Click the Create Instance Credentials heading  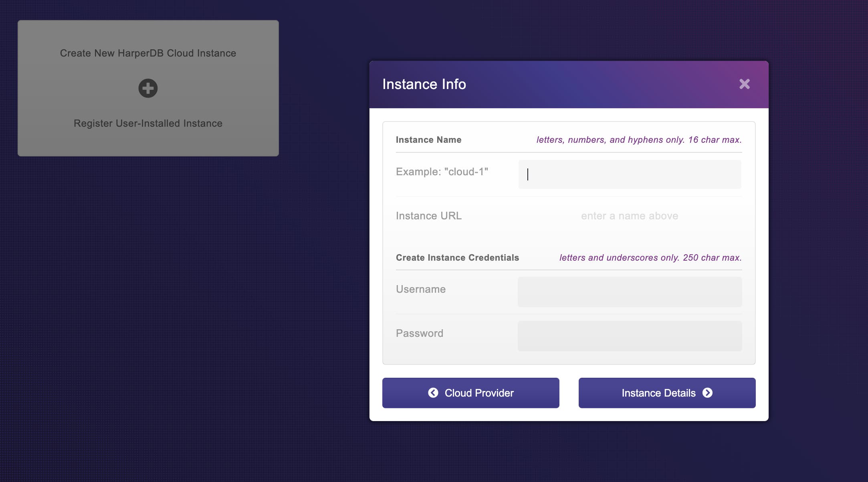[457, 258]
